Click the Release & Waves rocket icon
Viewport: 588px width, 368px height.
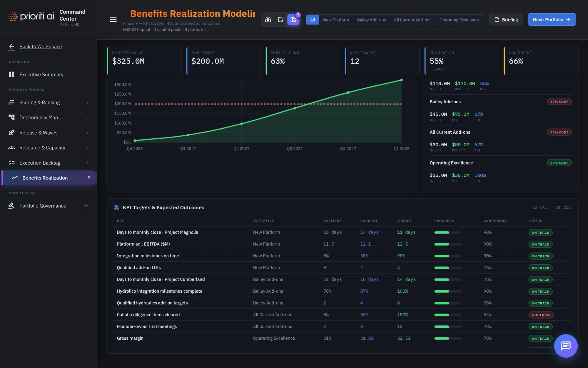11,132
